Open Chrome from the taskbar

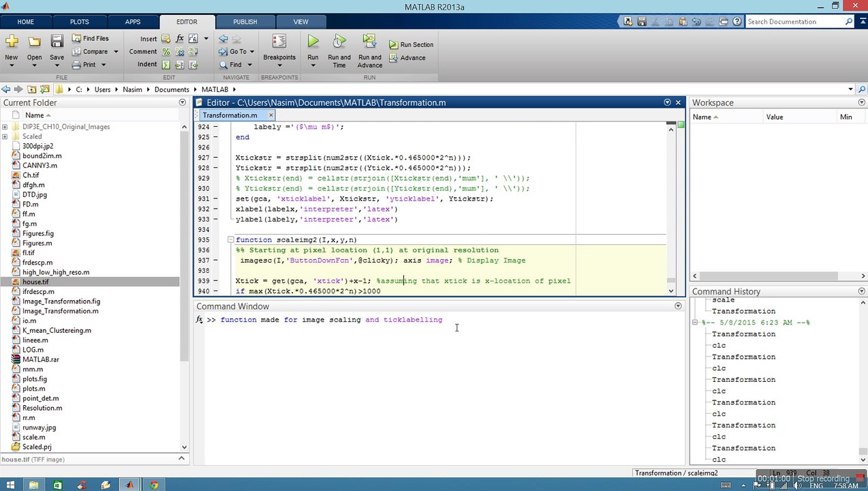[x=154, y=485]
